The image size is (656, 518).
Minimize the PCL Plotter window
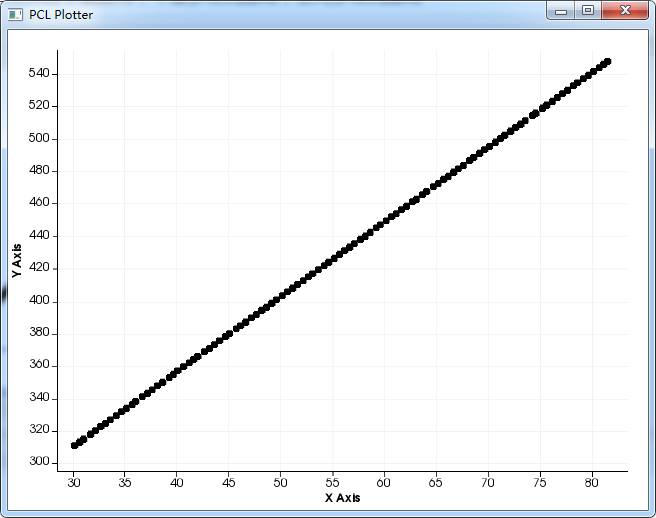[561, 10]
